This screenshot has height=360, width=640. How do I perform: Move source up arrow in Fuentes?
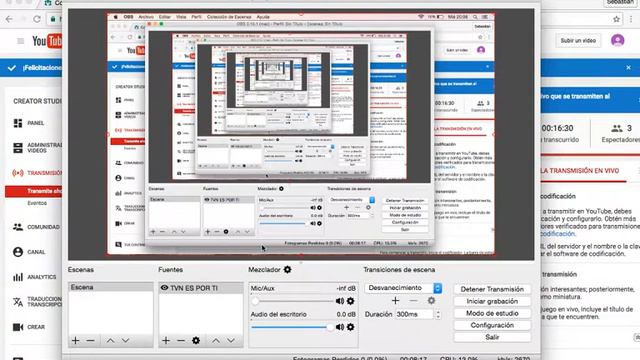coord(216,340)
